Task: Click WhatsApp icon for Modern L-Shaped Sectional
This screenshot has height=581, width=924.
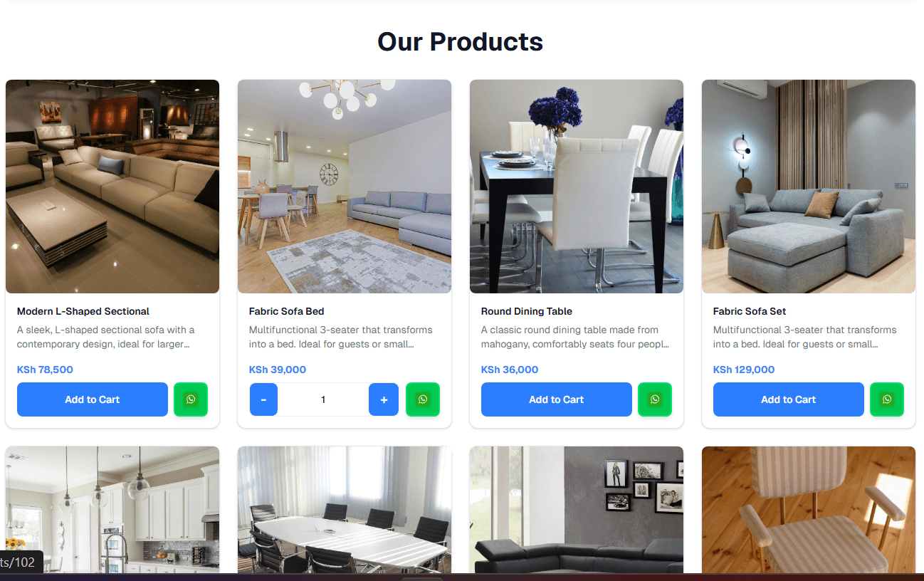Action: [191, 399]
